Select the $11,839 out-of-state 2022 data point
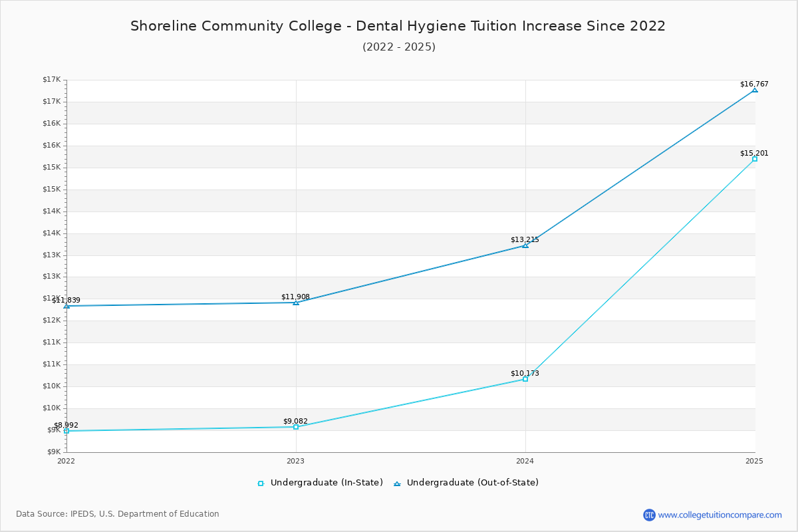The image size is (798, 532). pyautogui.click(x=66, y=306)
